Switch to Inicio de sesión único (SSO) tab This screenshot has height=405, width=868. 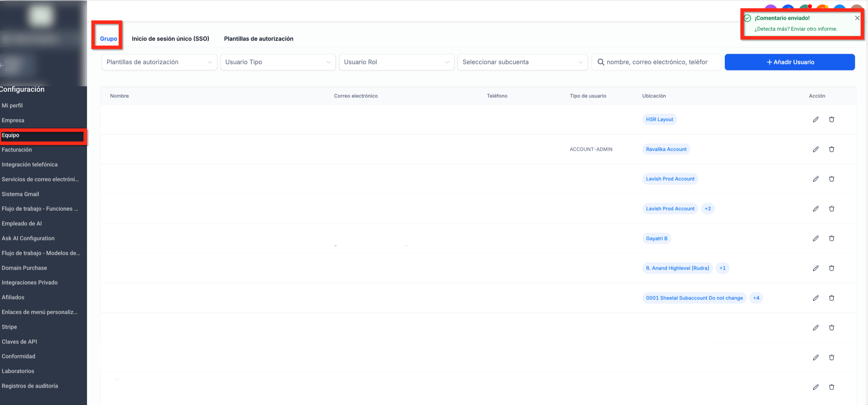(171, 38)
